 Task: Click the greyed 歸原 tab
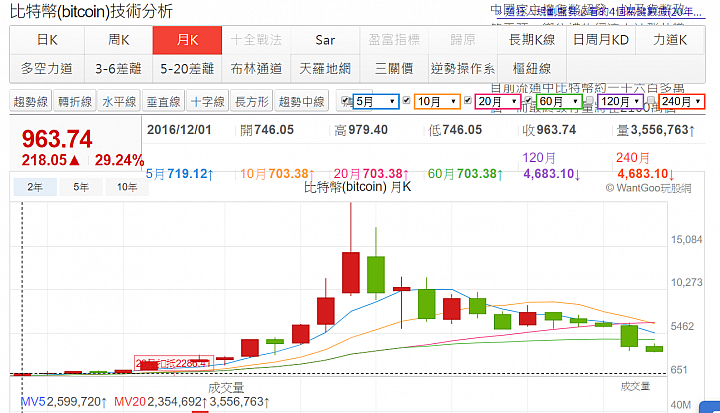click(x=463, y=40)
